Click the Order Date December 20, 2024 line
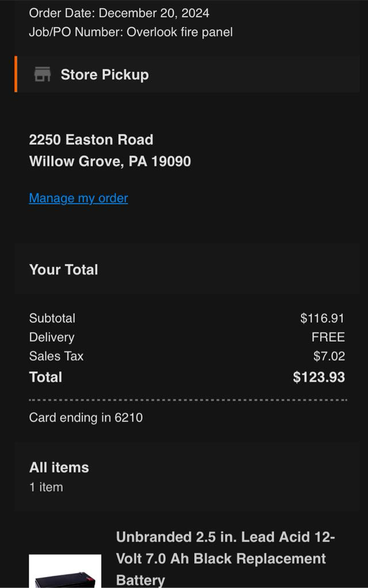The width and height of the screenshot is (368, 588). tap(119, 13)
